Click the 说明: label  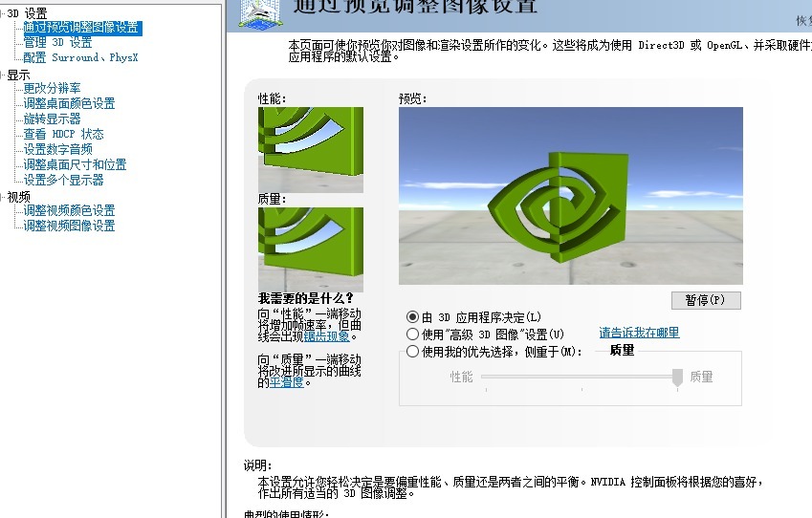(257, 465)
